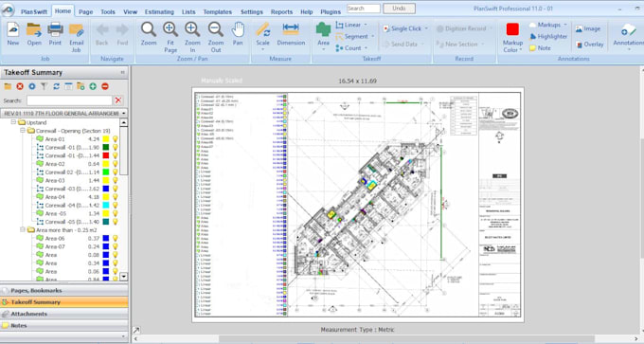644x344 pixels.
Task: Click the Email Job icon
Action: click(77, 37)
